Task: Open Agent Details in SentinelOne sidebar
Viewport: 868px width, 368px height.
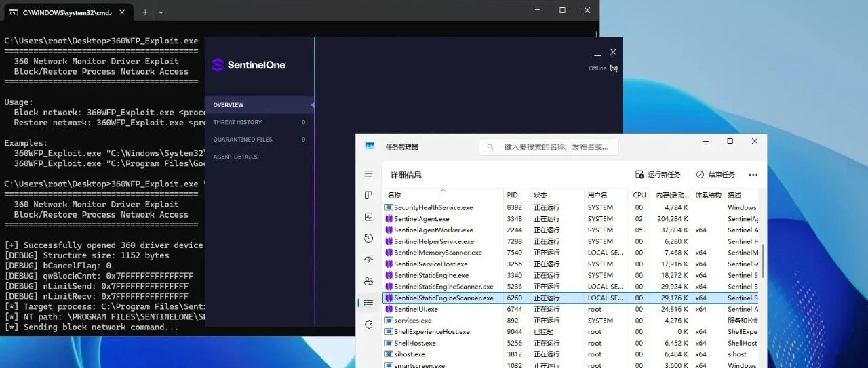Action: 259,157
